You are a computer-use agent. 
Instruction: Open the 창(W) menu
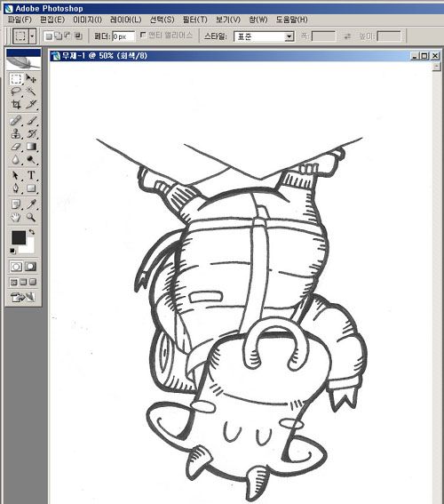click(x=258, y=20)
